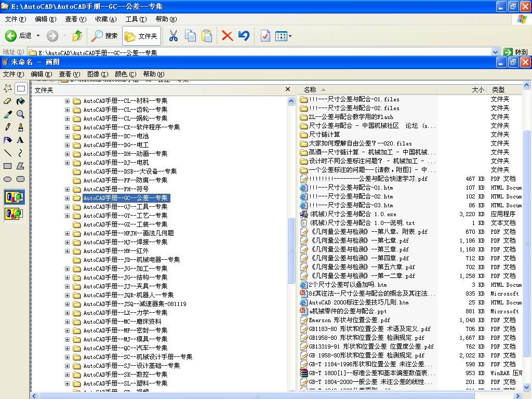Click the blue Undo arrow in Explorer toolbar
The height and width of the screenshot is (399, 532).
click(244, 36)
